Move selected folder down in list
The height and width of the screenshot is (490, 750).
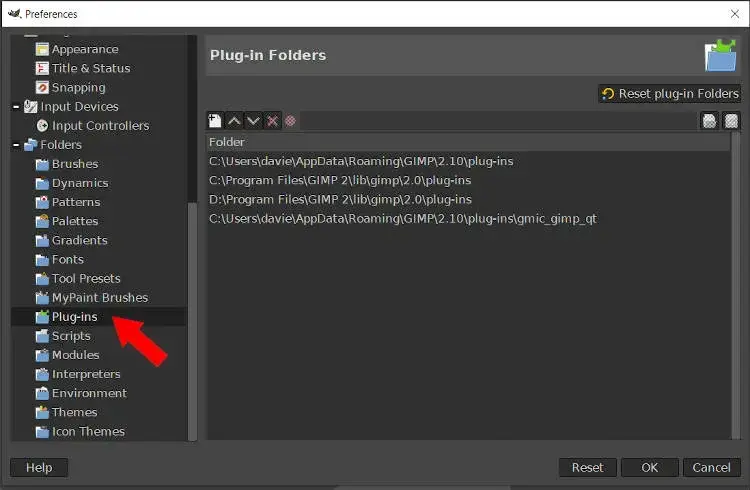point(253,121)
